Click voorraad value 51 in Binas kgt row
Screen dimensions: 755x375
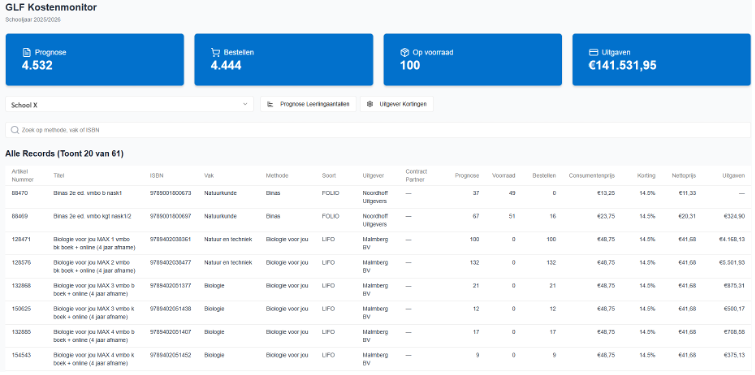click(x=512, y=216)
